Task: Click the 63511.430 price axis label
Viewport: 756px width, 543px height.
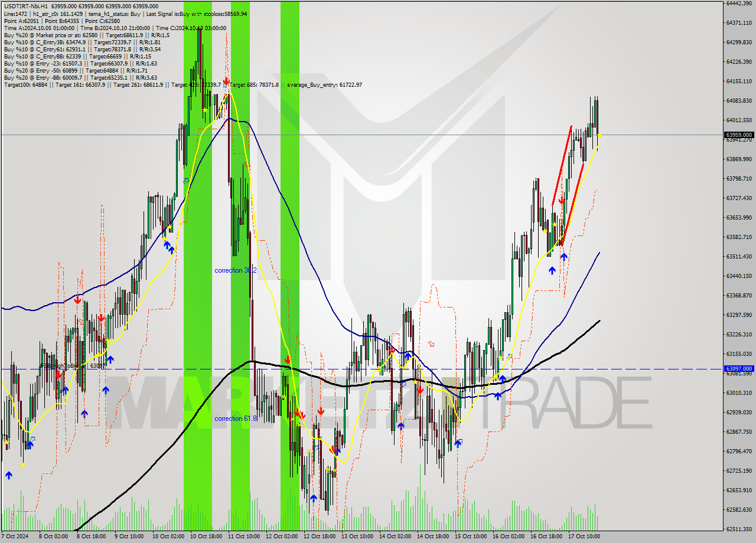Action: (x=739, y=257)
